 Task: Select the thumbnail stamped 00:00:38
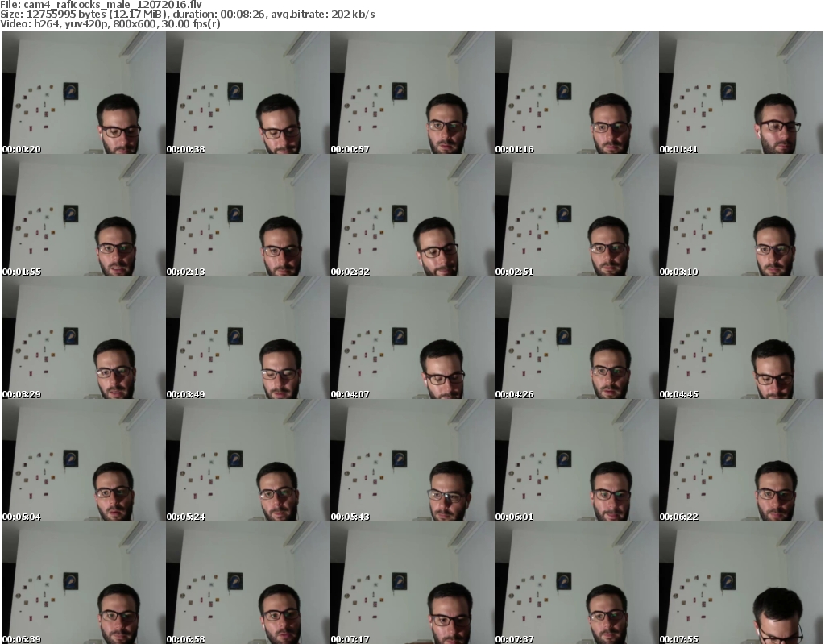coord(248,93)
